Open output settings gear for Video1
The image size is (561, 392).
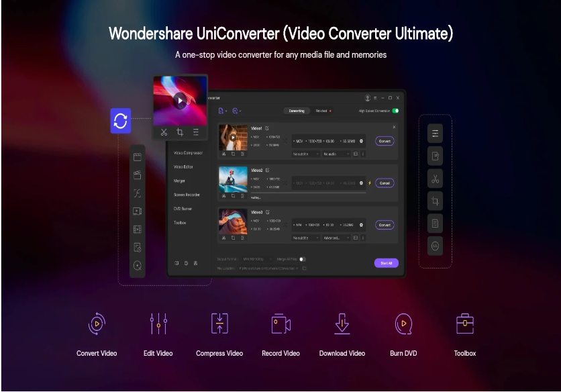coord(361,141)
